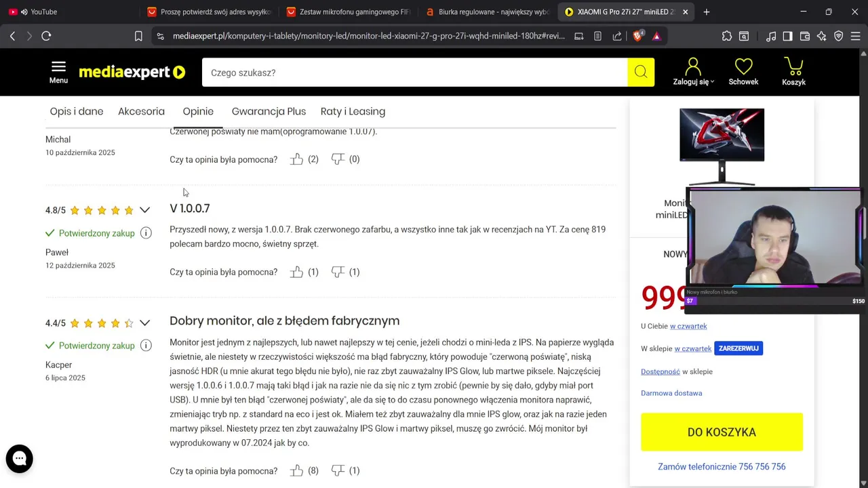Click info icon beside Paweł's Potwierdzony zakup
The height and width of the screenshot is (488, 868).
(x=146, y=233)
